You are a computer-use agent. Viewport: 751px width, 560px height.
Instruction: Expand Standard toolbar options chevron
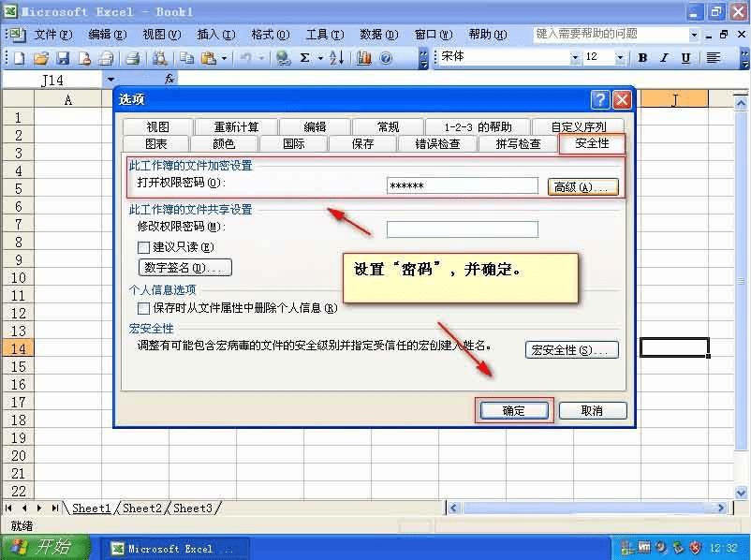tap(423, 58)
